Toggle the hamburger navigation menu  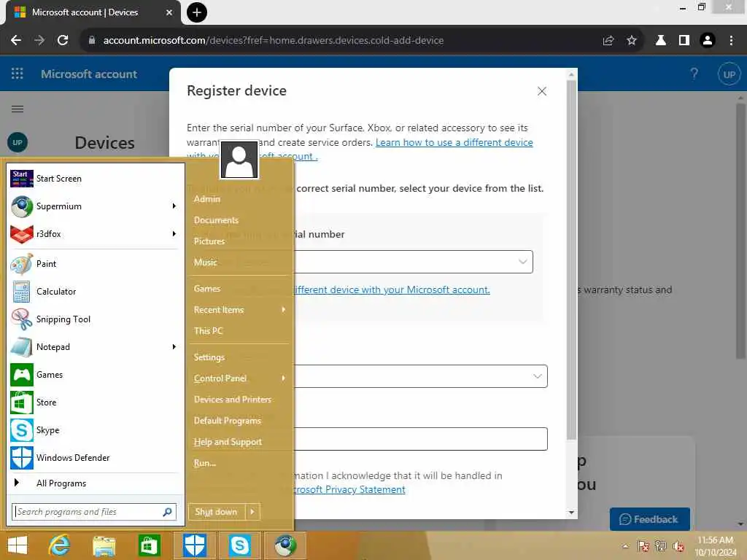[18, 109]
